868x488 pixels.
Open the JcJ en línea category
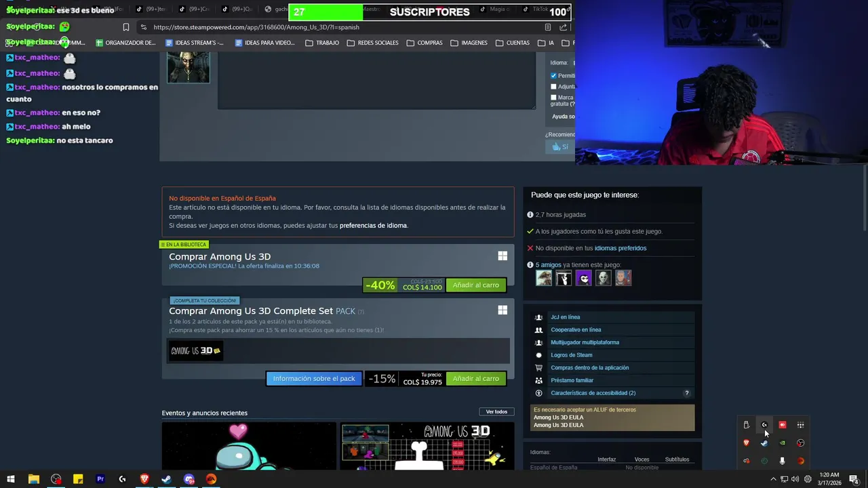tap(565, 317)
